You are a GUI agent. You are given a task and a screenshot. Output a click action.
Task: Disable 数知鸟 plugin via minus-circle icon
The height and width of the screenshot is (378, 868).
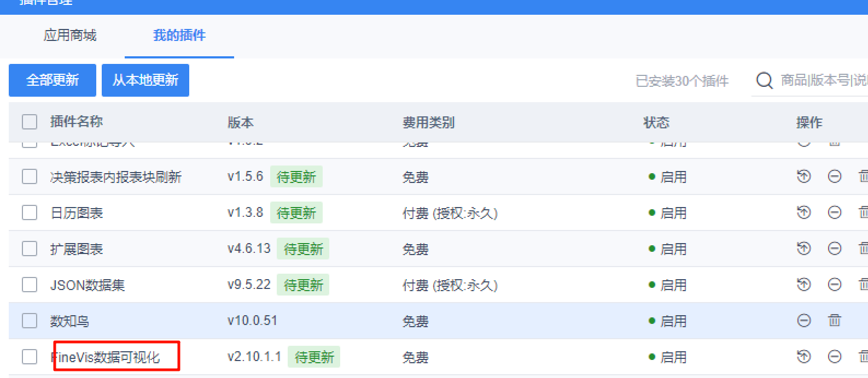pos(804,321)
